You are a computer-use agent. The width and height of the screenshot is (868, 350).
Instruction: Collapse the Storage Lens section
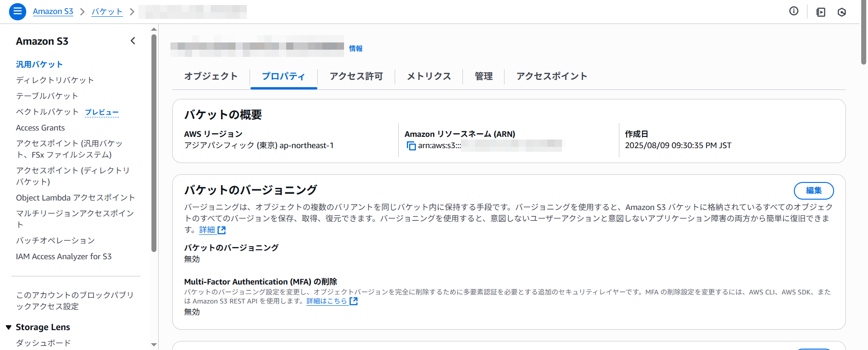(x=9, y=327)
